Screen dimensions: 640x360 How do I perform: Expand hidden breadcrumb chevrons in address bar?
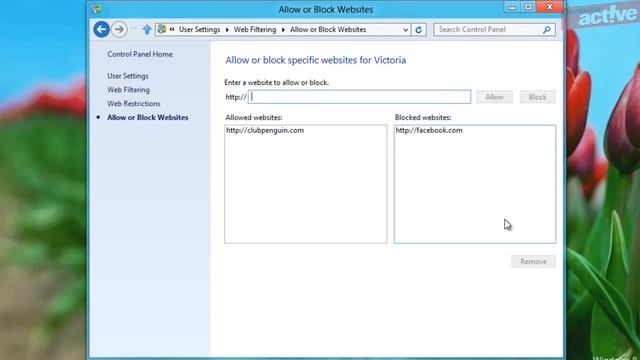pyautogui.click(x=172, y=29)
